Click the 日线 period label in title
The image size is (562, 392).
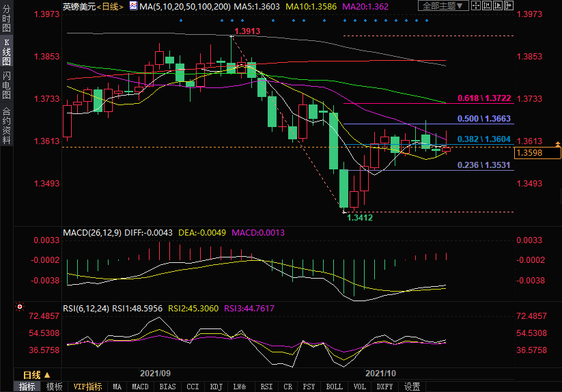tap(109, 6)
